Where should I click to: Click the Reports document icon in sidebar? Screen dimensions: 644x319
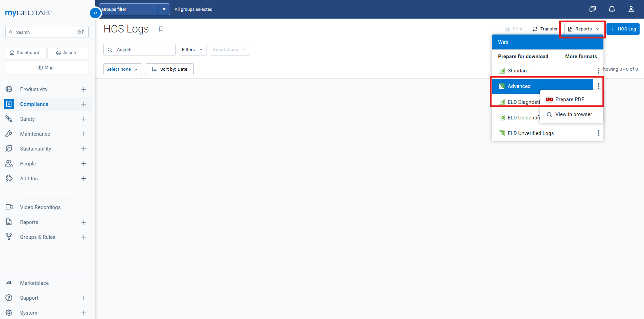click(9, 222)
